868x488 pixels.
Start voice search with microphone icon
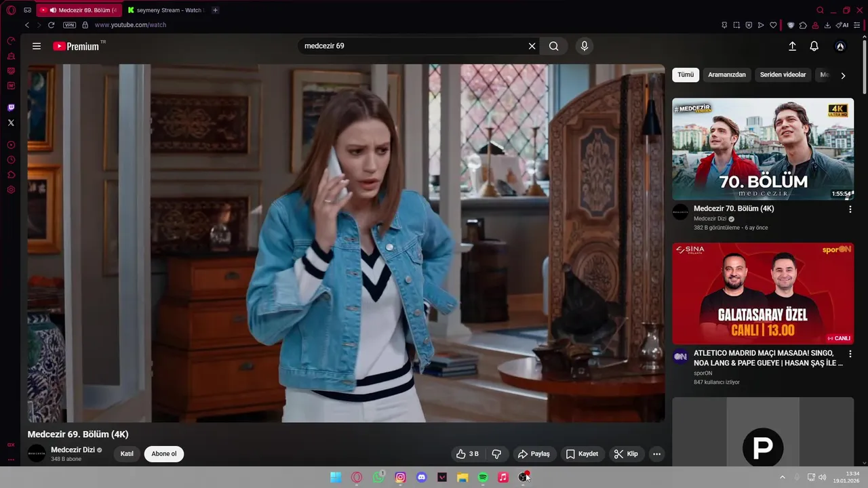(x=585, y=46)
